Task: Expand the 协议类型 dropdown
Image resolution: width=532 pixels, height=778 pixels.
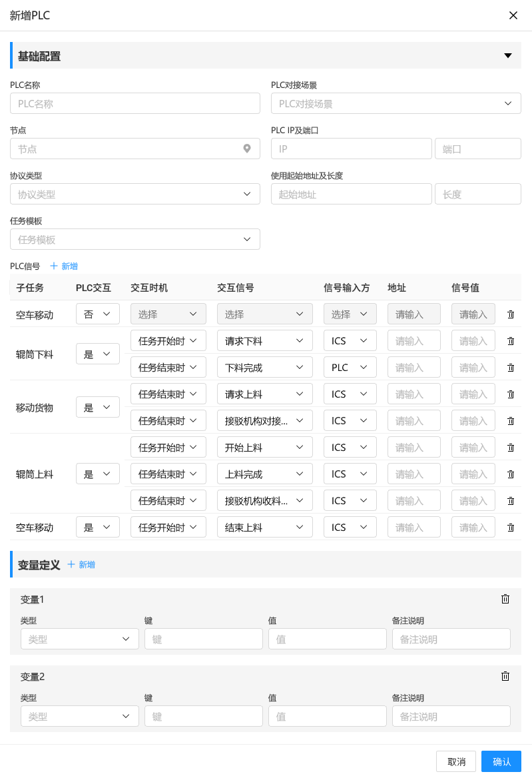Action: pos(134,194)
